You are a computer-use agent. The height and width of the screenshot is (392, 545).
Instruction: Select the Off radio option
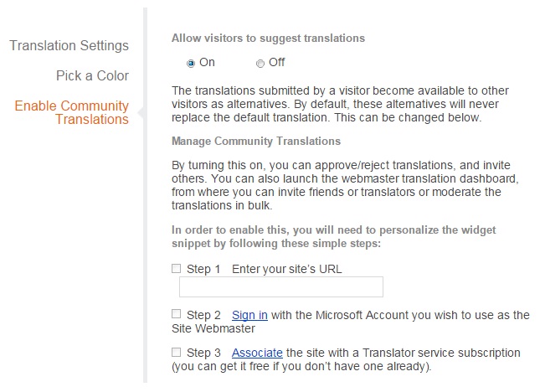pos(260,63)
